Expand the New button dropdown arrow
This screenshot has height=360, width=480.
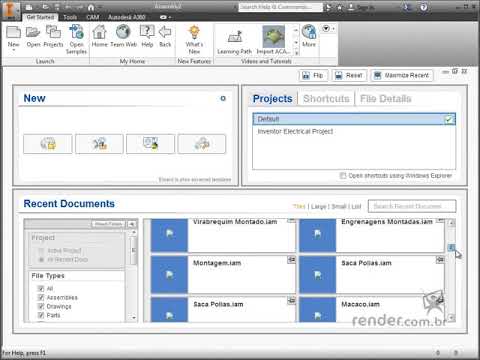tap(14, 50)
